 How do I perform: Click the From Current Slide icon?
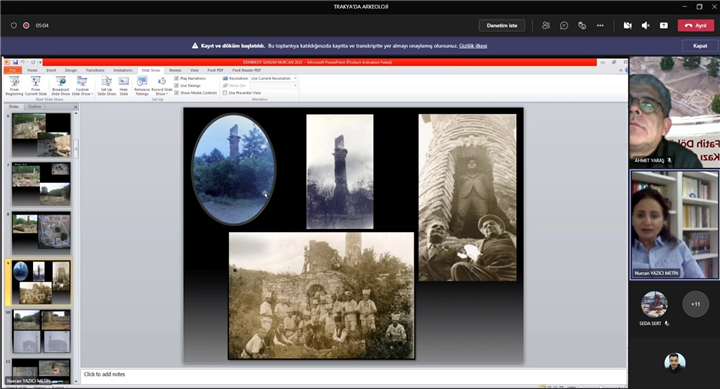pyautogui.click(x=36, y=86)
